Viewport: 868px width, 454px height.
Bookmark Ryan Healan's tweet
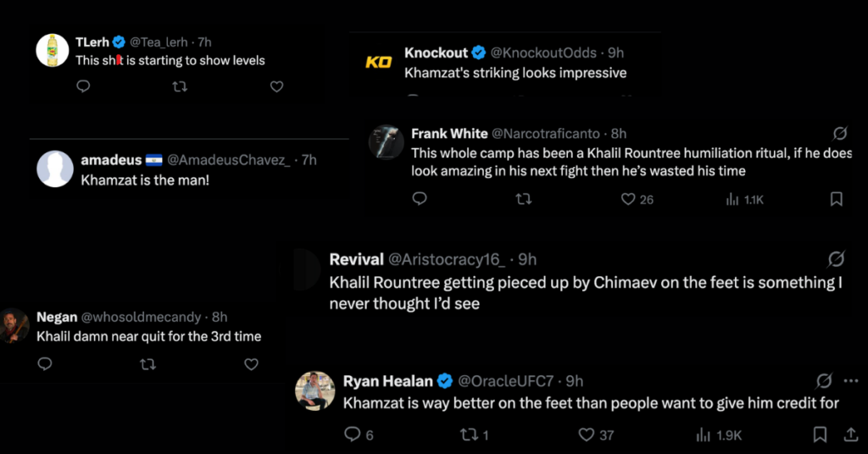point(820,435)
